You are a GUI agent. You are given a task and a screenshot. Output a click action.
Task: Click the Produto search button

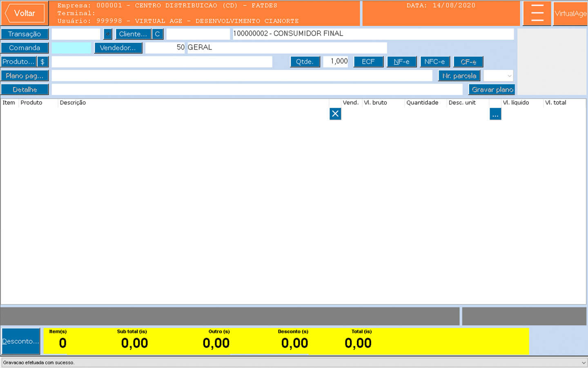point(18,62)
